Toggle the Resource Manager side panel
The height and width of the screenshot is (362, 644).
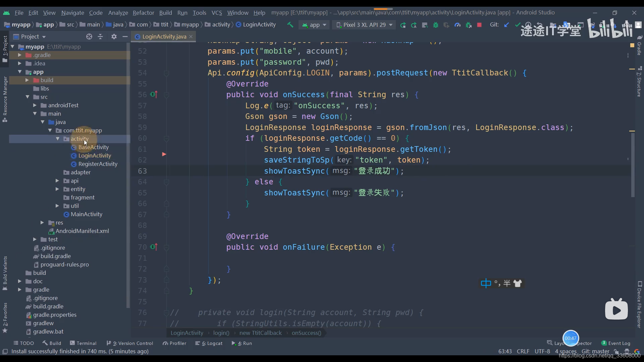click(5, 100)
